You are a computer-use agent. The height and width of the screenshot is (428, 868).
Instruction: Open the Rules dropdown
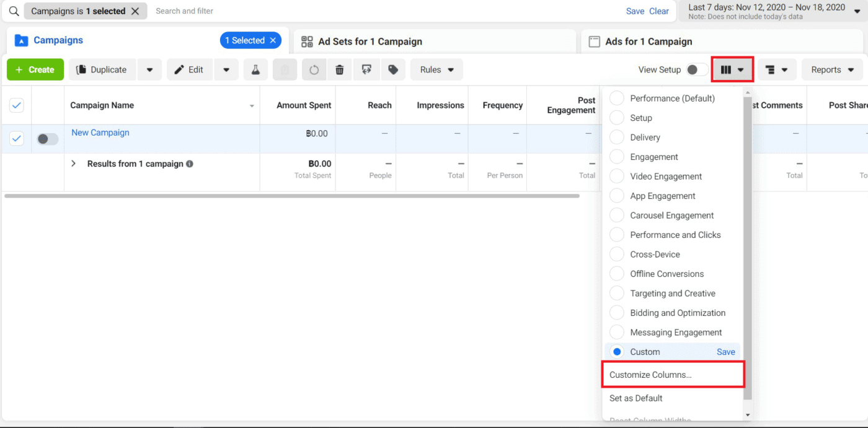436,70
